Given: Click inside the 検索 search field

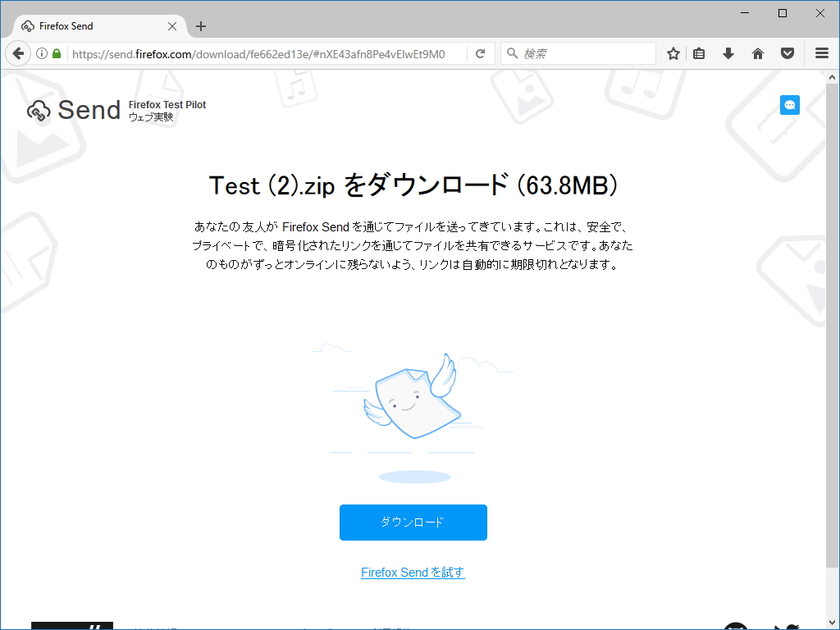Looking at the screenshot, I should click(x=578, y=52).
